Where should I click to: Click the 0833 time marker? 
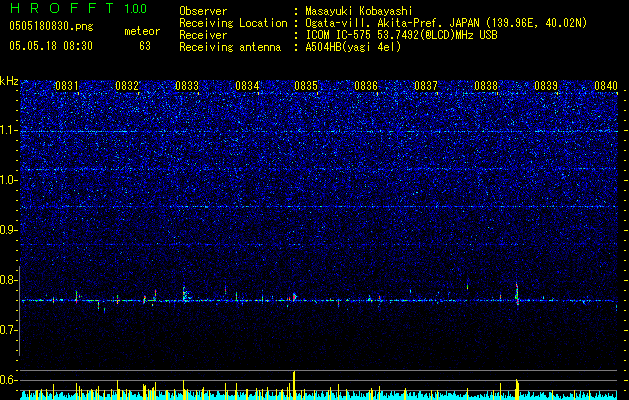[x=187, y=86]
